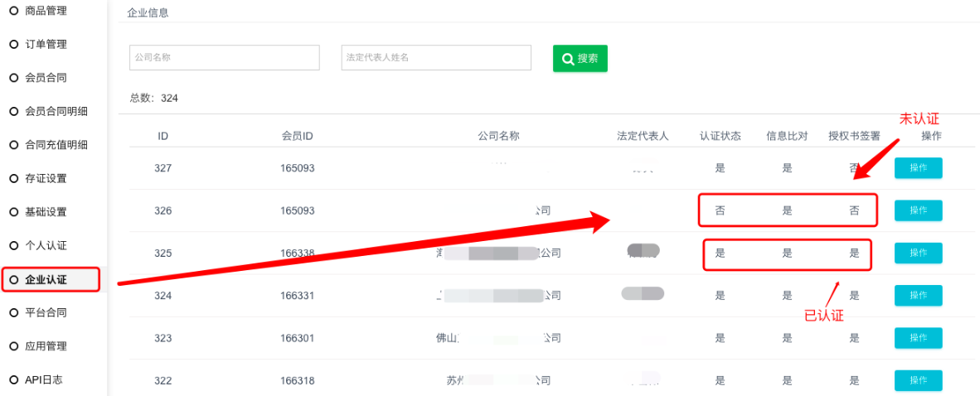Select 合同充值明细 in the sidebar

[56, 145]
